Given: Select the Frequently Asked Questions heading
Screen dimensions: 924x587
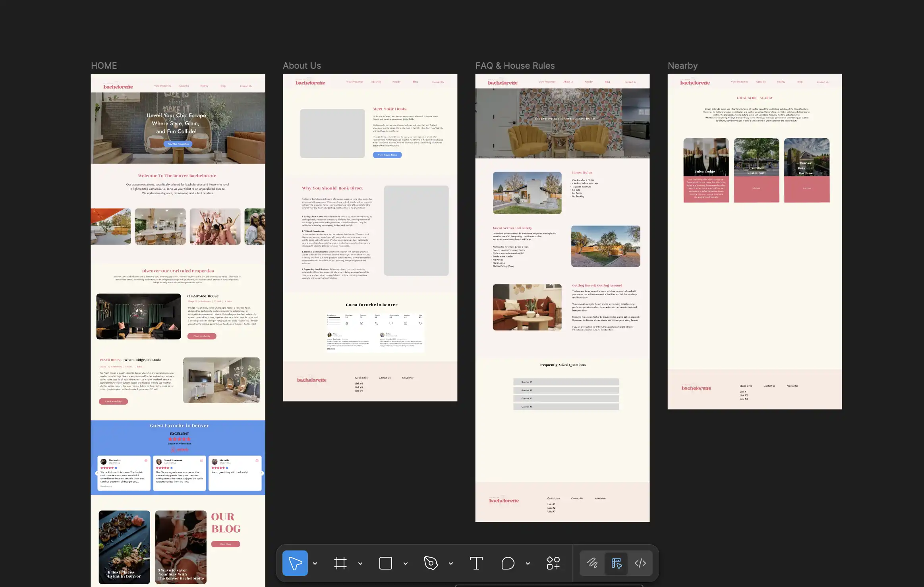Looking at the screenshot, I should point(563,365).
